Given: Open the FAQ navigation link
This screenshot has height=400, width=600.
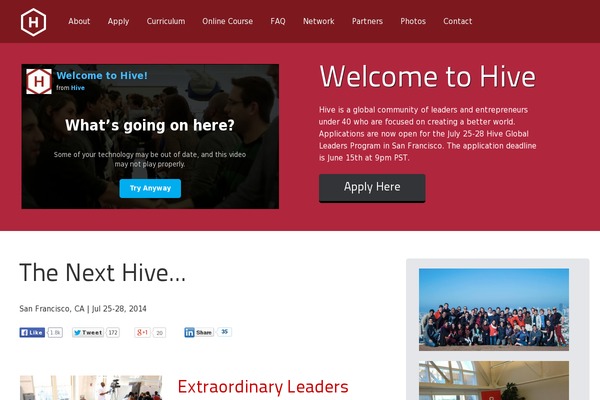Looking at the screenshot, I should pyautogui.click(x=278, y=21).
